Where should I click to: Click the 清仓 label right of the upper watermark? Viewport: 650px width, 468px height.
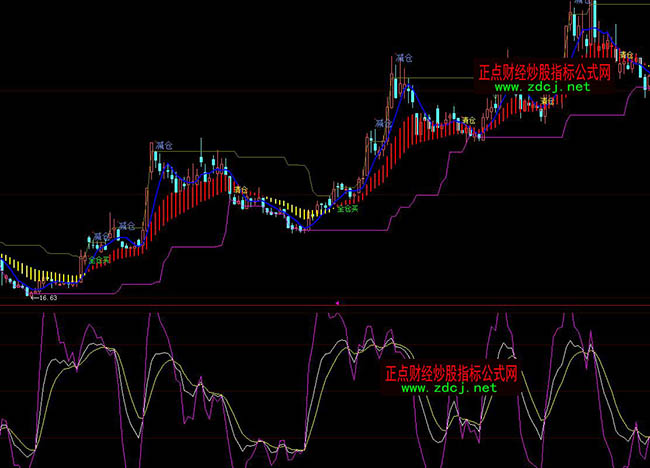(x=627, y=53)
